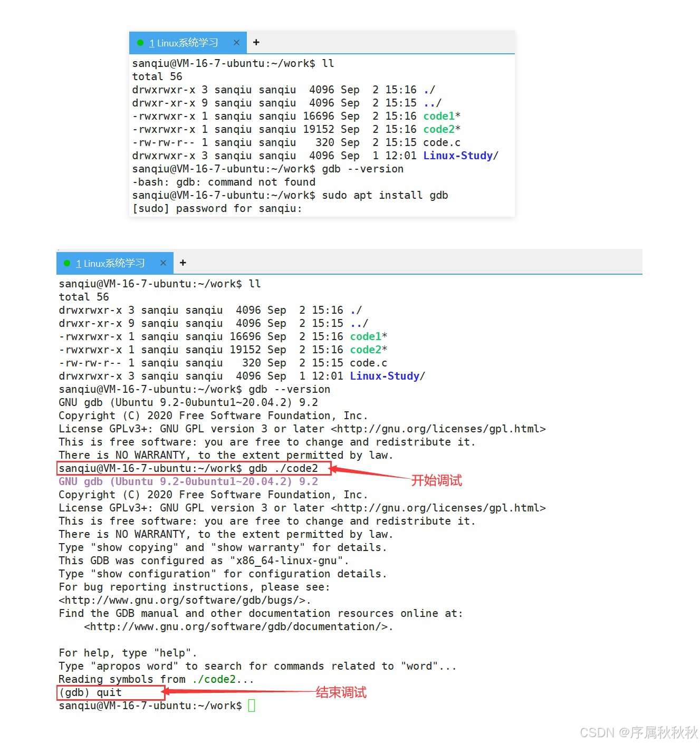Click code2* entry in lower terminal listing
The width and height of the screenshot is (700, 744).
[369, 350]
